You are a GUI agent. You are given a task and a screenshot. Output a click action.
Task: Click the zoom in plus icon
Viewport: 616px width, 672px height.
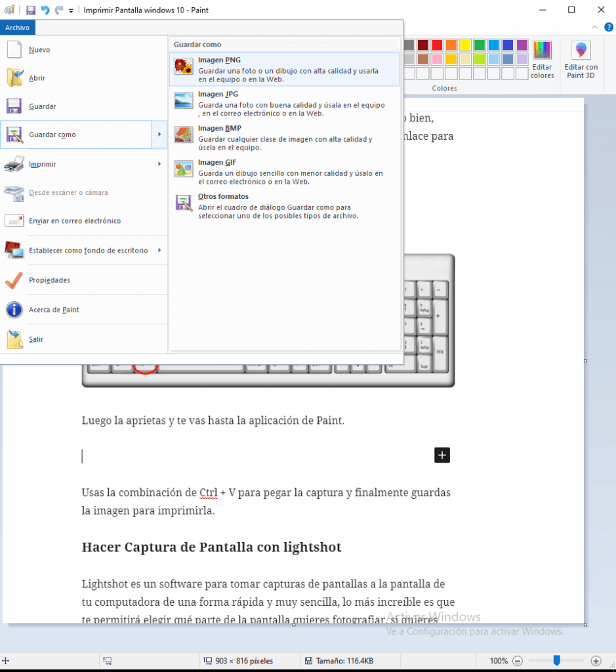[x=596, y=661]
